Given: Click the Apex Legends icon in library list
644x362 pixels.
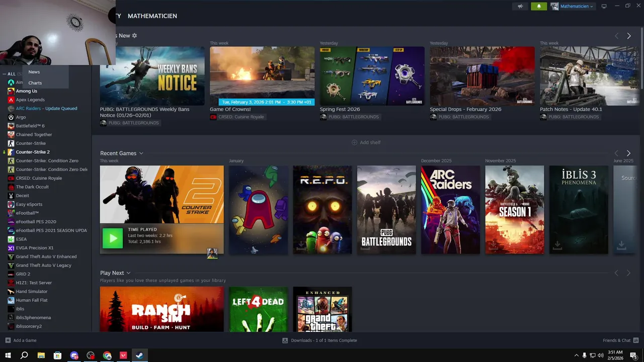Looking at the screenshot, I should (x=11, y=100).
